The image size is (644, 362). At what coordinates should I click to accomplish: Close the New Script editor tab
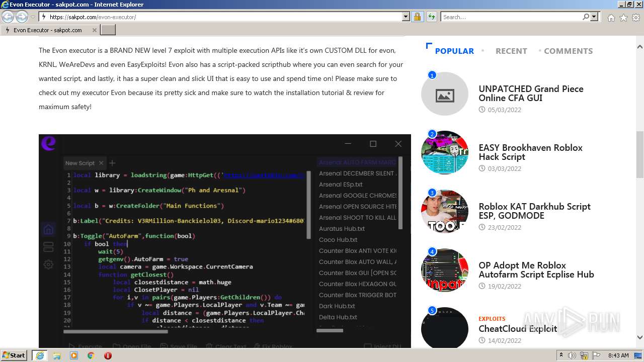coord(101,163)
